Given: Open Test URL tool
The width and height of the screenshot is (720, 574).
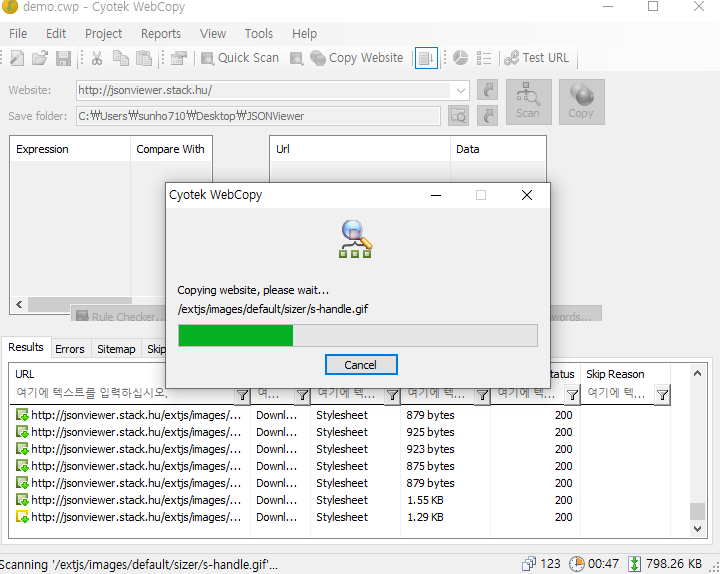Looking at the screenshot, I should [x=536, y=58].
